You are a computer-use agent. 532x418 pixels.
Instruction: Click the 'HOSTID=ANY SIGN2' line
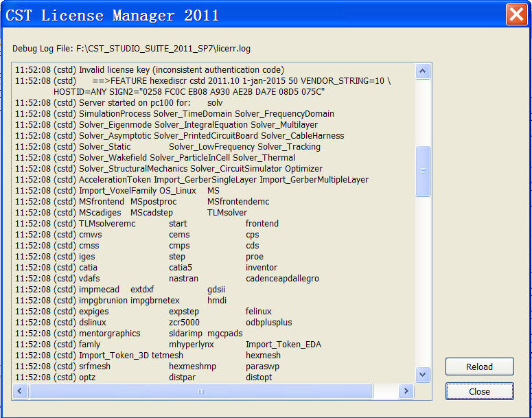pyautogui.click(x=189, y=92)
